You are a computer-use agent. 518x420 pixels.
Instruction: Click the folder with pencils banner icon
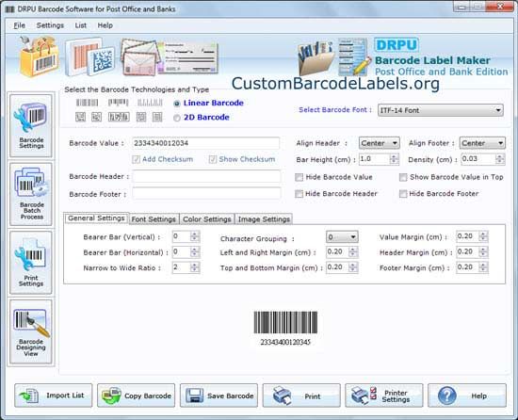click(316, 57)
